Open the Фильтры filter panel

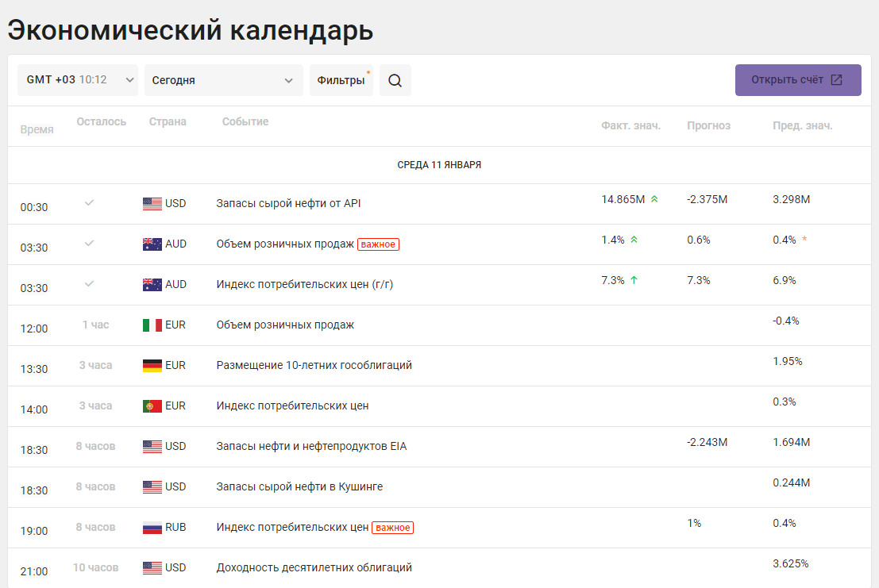coord(341,80)
